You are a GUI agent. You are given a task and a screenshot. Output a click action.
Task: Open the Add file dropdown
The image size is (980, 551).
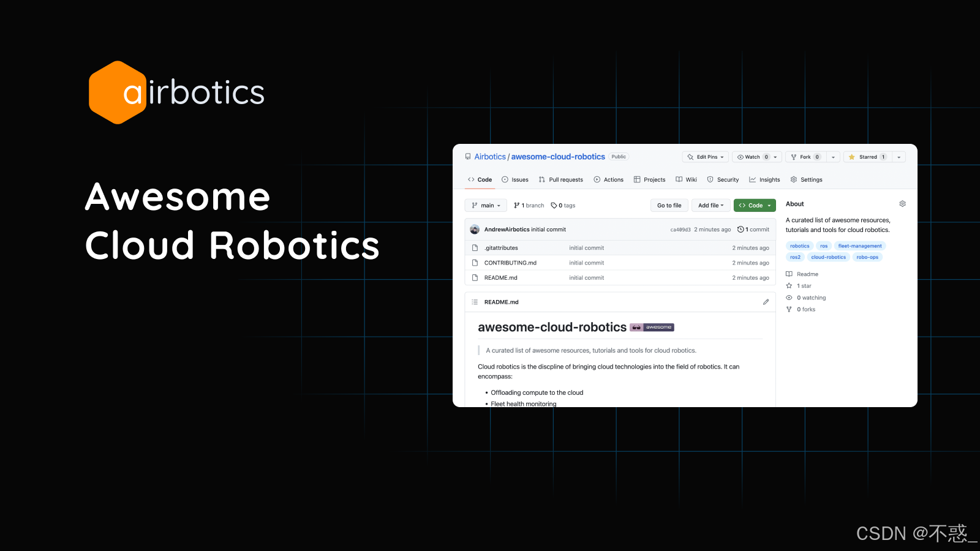pyautogui.click(x=711, y=206)
